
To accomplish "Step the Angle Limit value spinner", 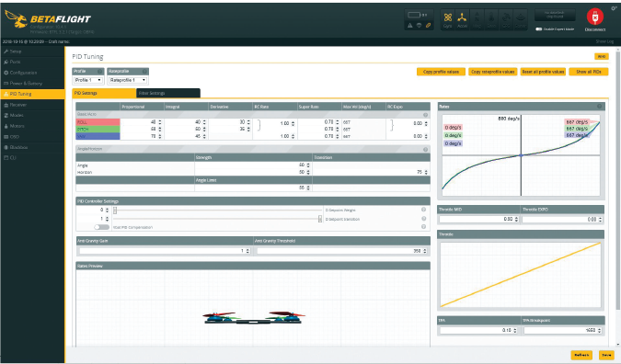I will pyautogui.click(x=307, y=188).
